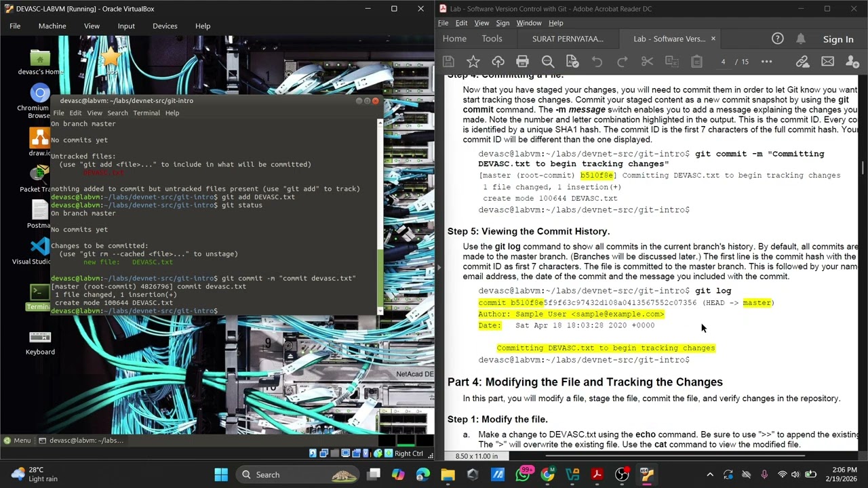The height and width of the screenshot is (488, 868).
Task: Print the PDF using the printer icon
Action: point(522,62)
